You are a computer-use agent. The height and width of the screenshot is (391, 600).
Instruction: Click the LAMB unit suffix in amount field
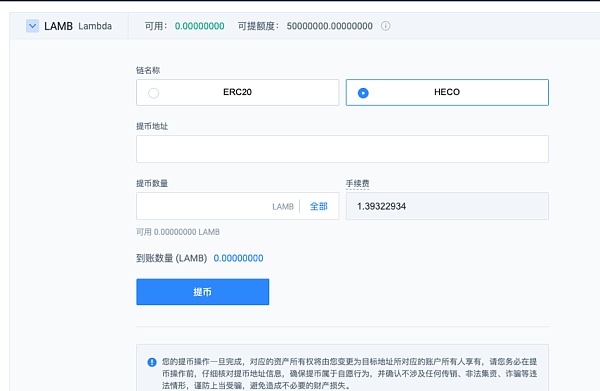click(x=283, y=207)
